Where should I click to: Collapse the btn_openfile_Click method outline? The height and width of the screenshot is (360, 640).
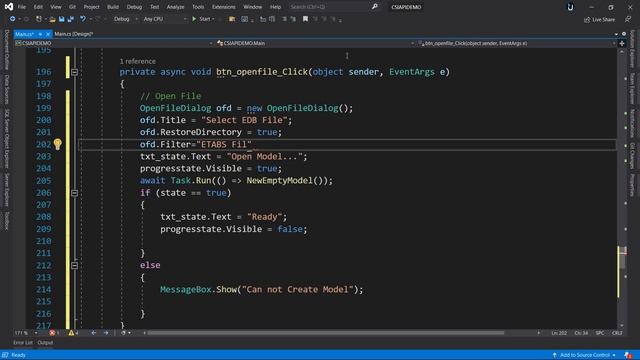click(x=75, y=72)
